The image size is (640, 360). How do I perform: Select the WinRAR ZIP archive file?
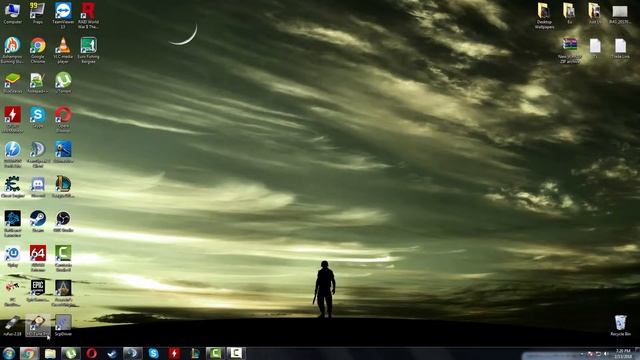coord(569,50)
